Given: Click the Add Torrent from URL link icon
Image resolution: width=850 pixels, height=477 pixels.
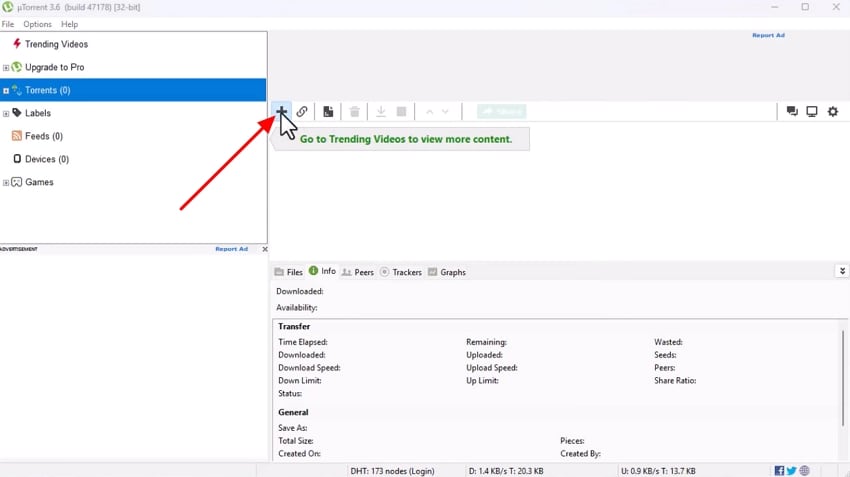Looking at the screenshot, I should click(x=302, y=111).
